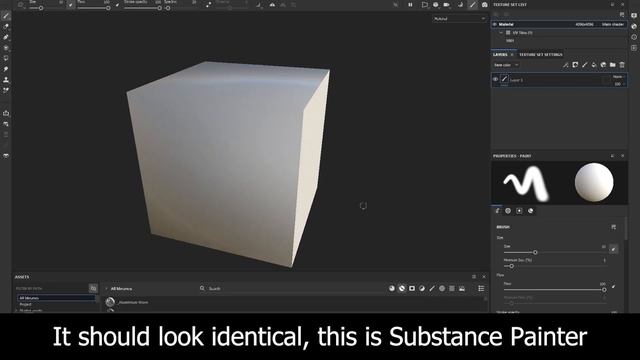Click the material sphere preview thumbnail

tap(594, 183)
